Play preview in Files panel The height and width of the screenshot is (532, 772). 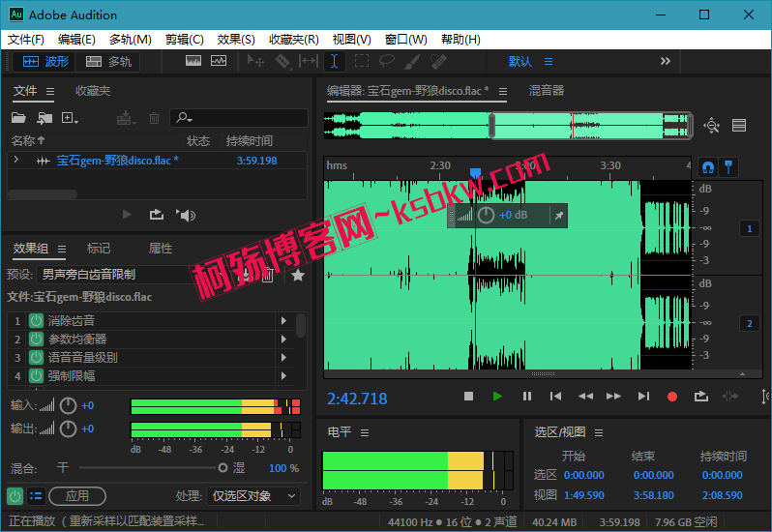pyautogui.click(x=127, y=215)
